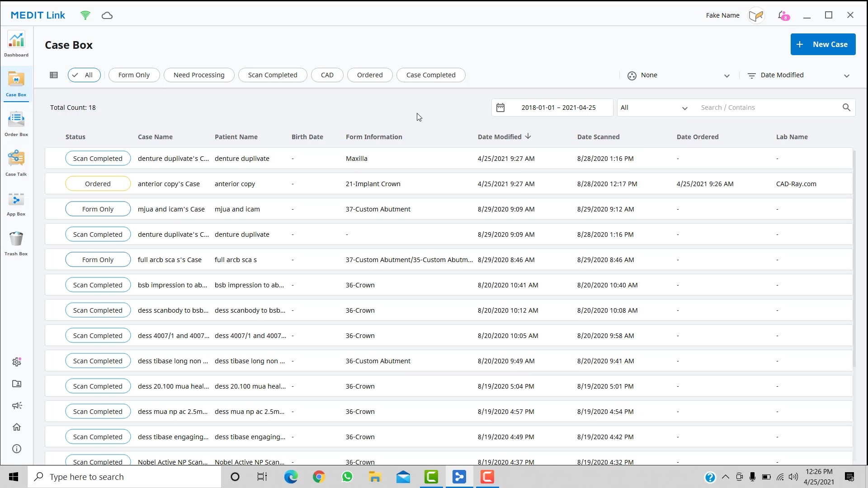Image resolution: width=868 pixels, height=488 pixels.
Task: Open File Explorer from the taskbar
Action: (375, 477)
